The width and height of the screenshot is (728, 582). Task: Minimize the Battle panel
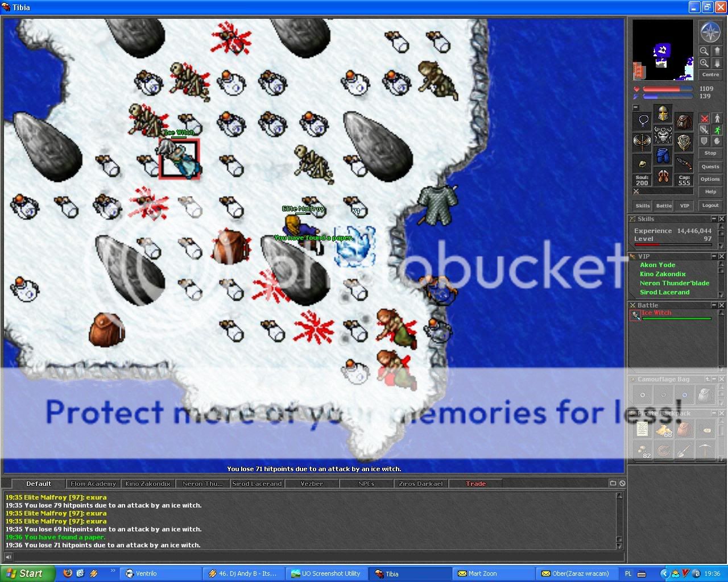tap(714, 305)
